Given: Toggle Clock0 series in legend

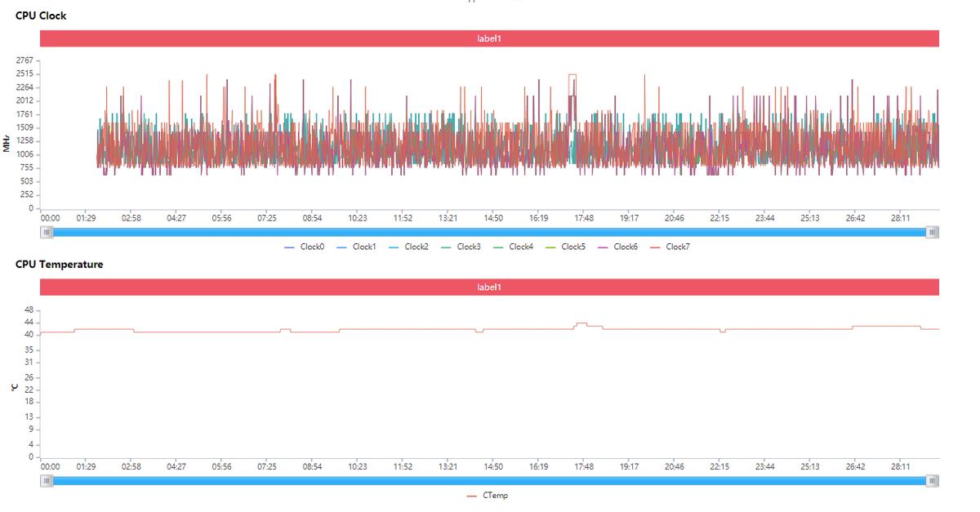Looking at the screenshot, I should click(304, 247).
